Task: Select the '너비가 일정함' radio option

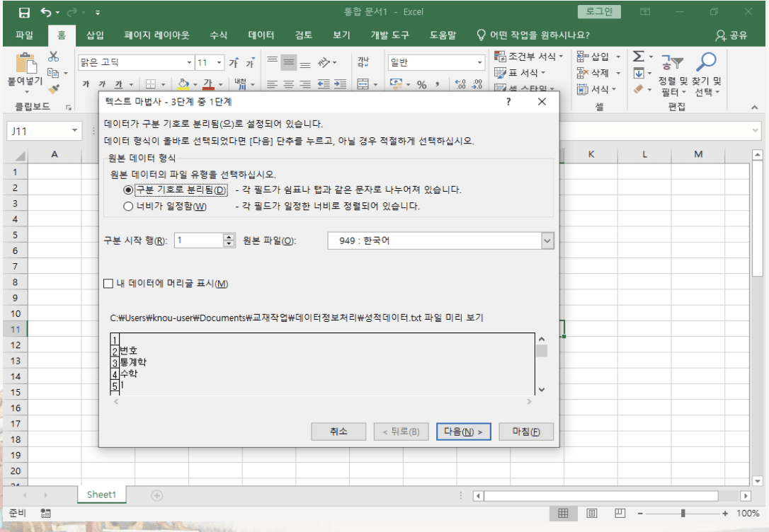Action: coord(128,207)
